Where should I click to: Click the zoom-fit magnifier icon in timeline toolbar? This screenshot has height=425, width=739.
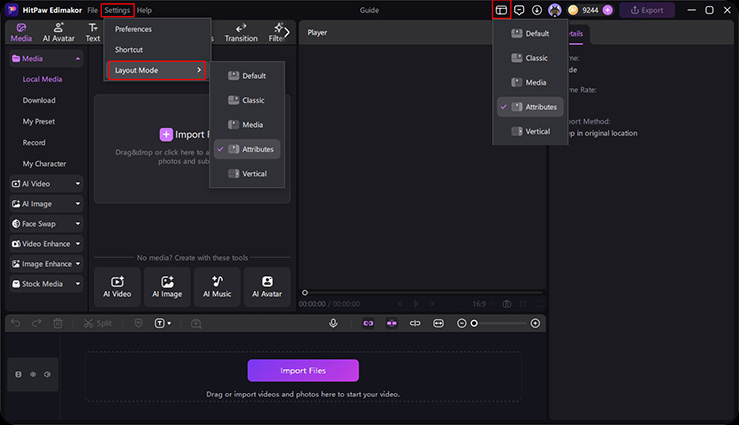[x=196, y=323]
